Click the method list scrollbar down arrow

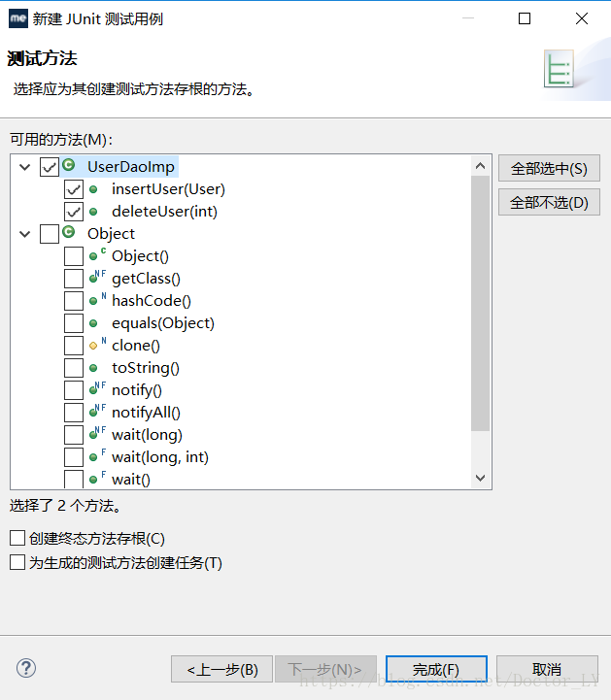pos(481,478)
